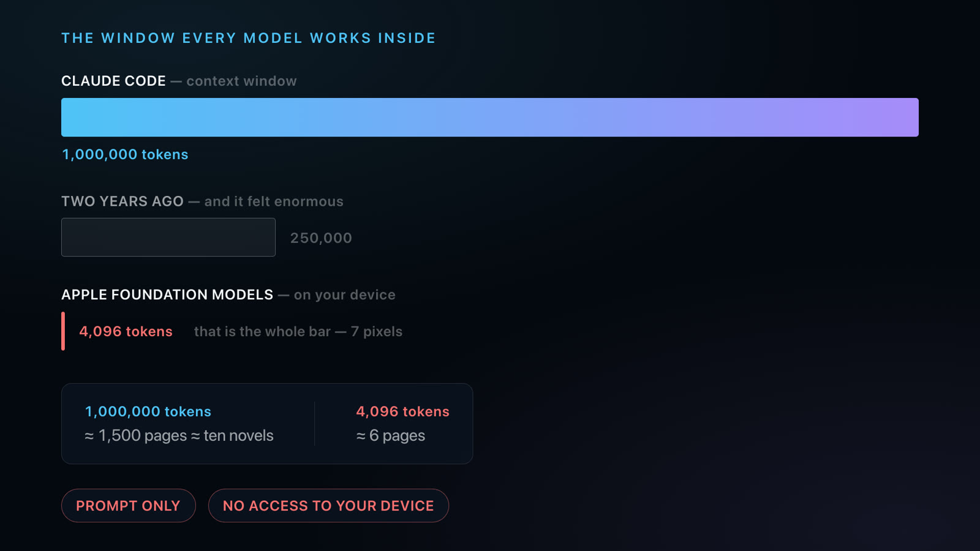Click the red 4,096 tokens text beside bar
980x551 pixels.
(126, 331)
